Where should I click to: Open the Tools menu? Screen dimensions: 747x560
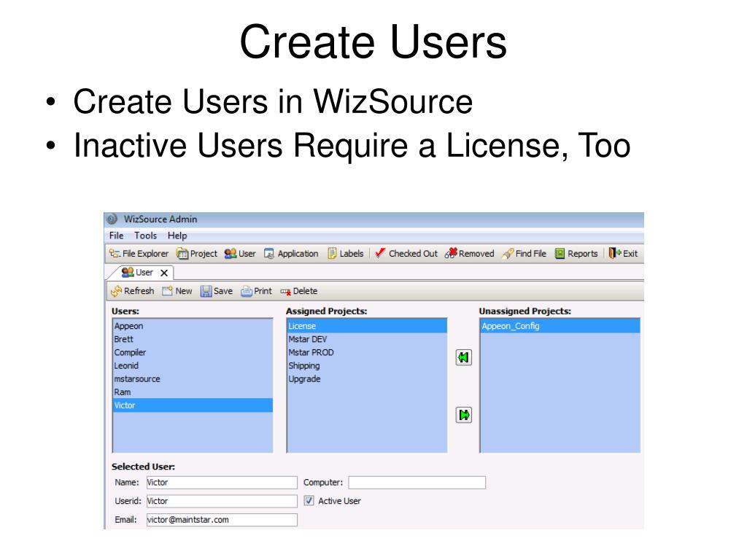[145, 236]
